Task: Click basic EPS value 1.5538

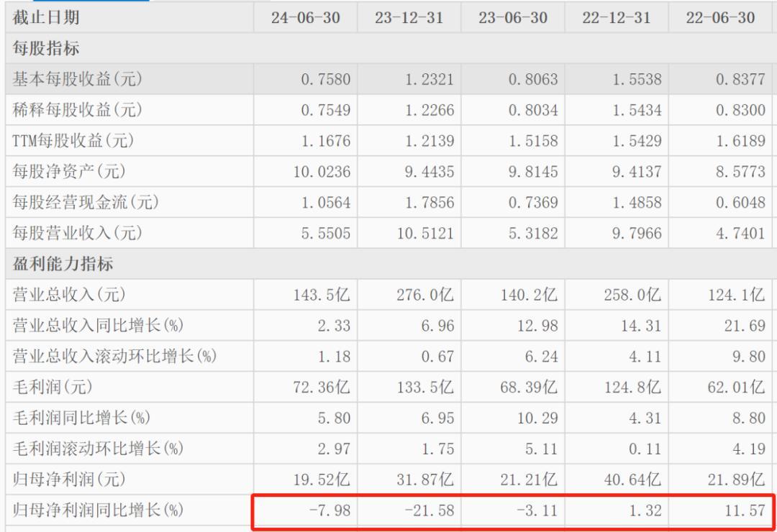Action: pos(637,79)
